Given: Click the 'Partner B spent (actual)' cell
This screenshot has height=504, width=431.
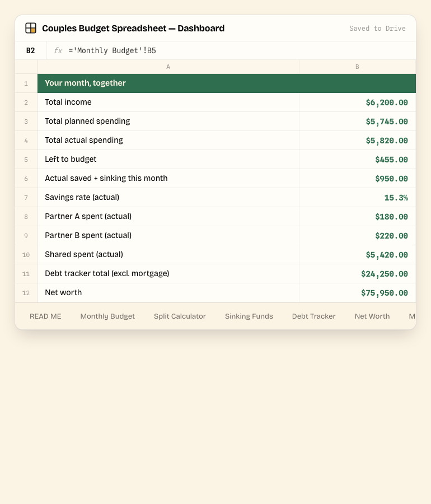Looking at the screenshot, I should [168, 236].
